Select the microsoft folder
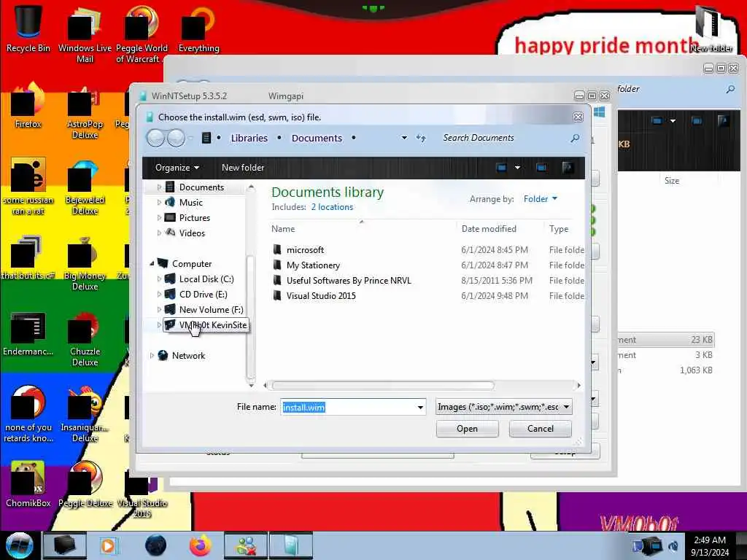The width and height of the screenshot is (747, 560). pyautogui.click(x=305, y=250)
